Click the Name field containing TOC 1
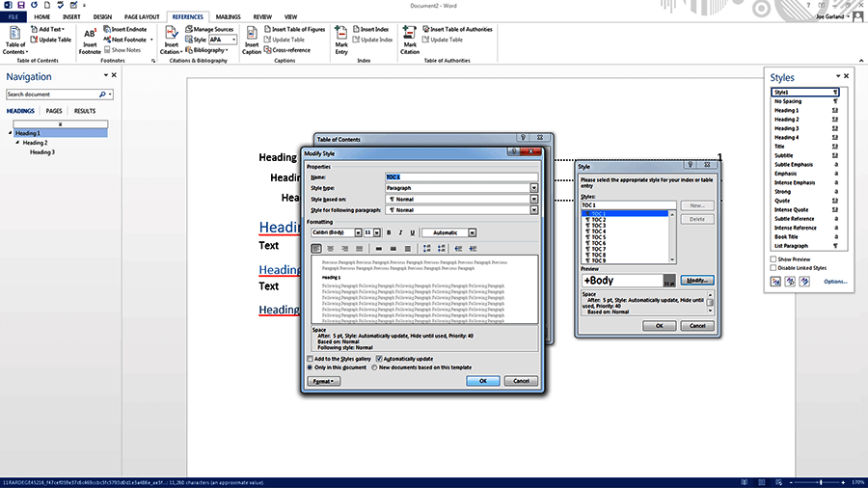868x488 pixels. click(x=461, y=177)
